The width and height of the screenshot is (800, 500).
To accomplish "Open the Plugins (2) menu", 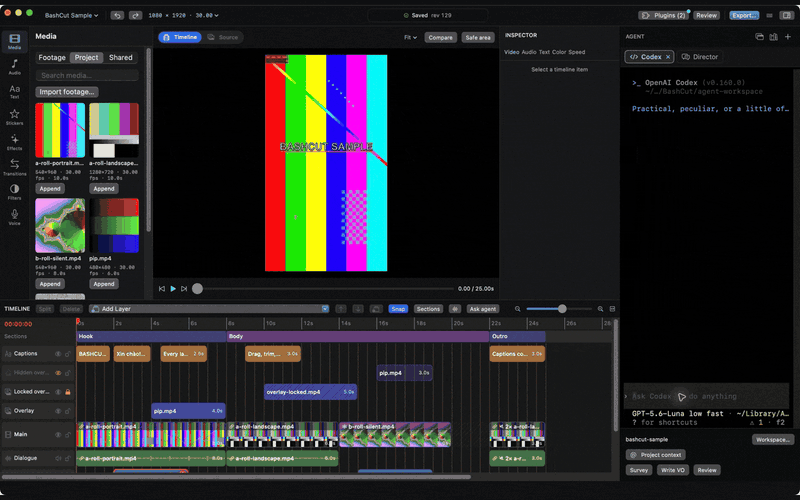I will [663, 15].
